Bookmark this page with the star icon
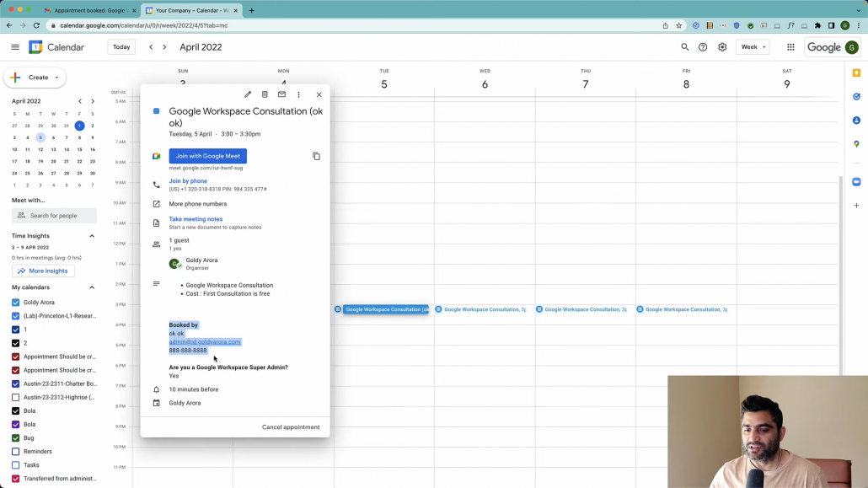 point(678,25)
